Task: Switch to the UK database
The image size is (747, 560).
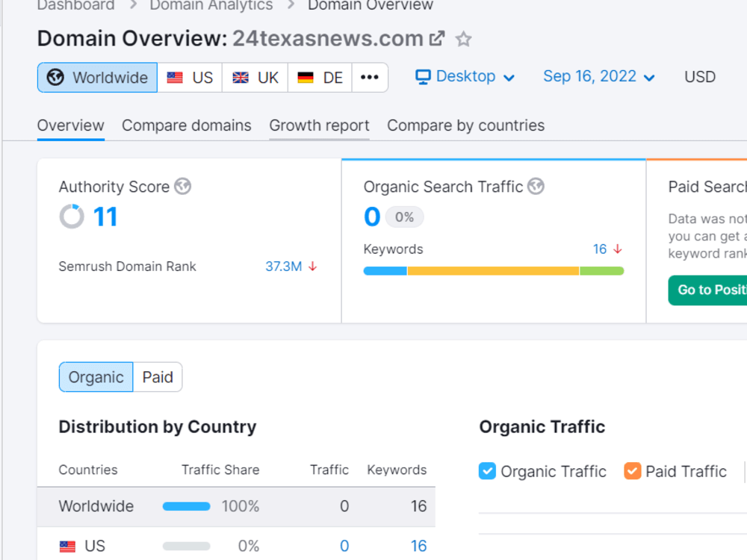Action: tap(255, 78)
